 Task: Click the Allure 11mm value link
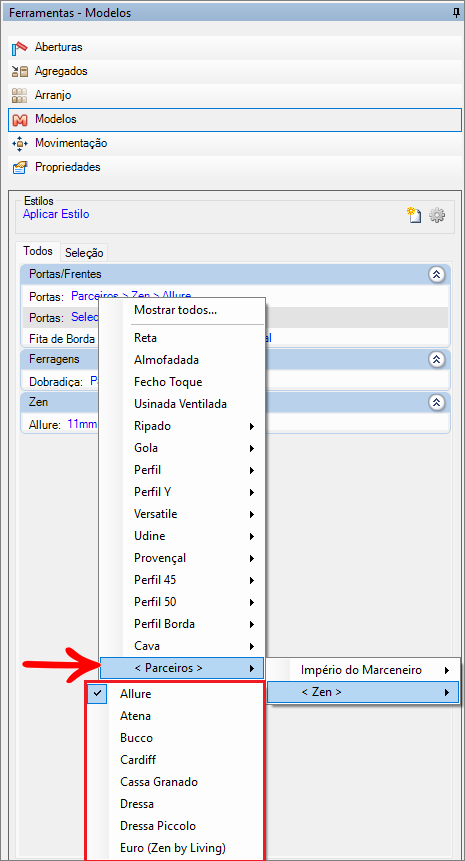(82, 423)
